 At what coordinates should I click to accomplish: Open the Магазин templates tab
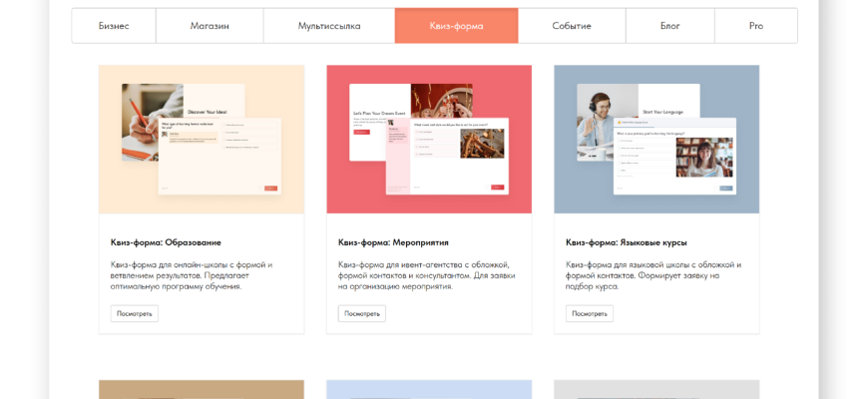click(x=210, y=26)
